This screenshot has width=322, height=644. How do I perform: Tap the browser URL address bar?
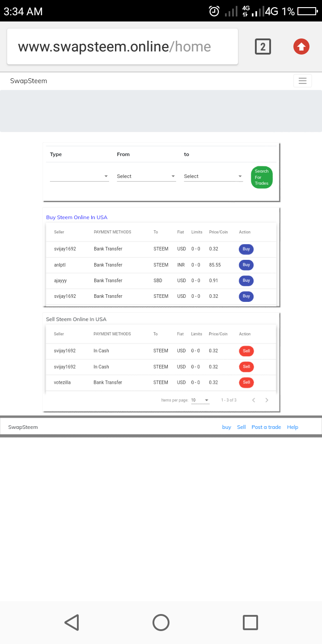click(x=122, y=47)
